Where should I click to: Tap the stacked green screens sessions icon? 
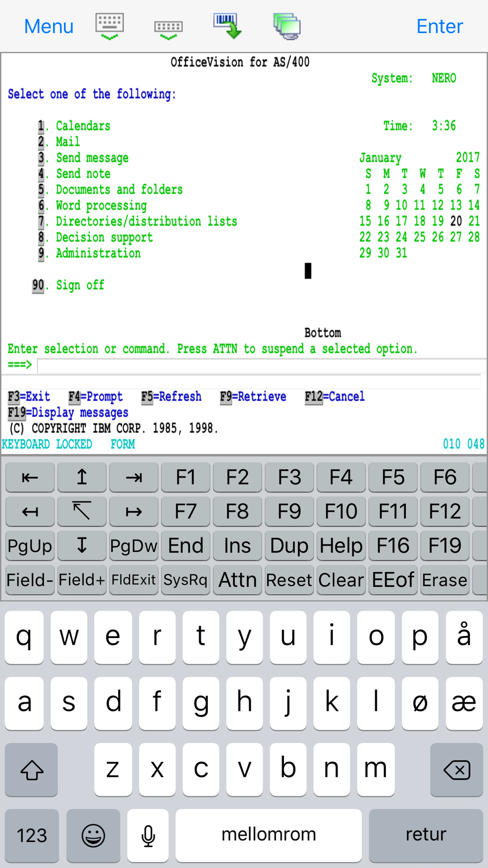point(287,26)
